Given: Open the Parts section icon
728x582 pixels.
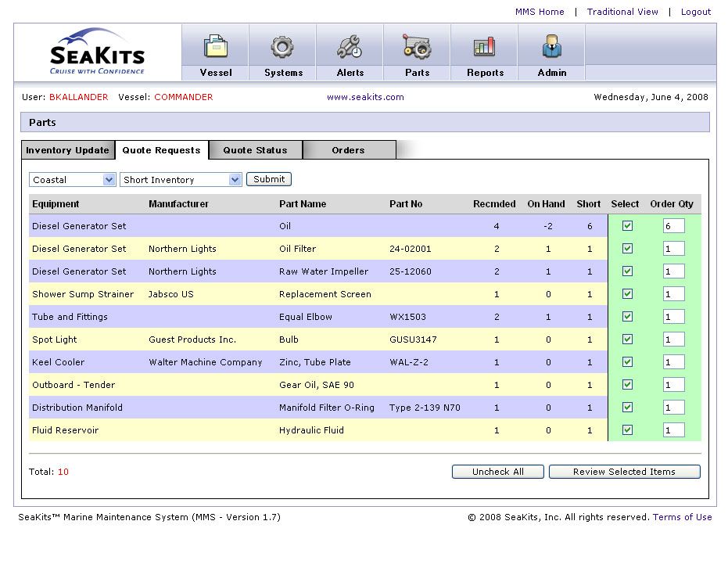Looking at the screenshot, I should tap(417, 48).
